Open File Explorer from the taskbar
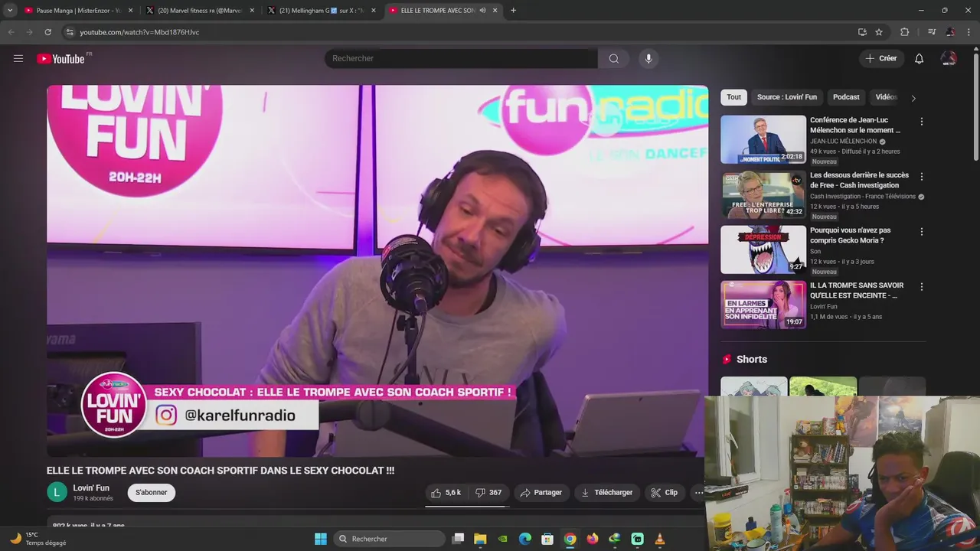 click(480, 539)
